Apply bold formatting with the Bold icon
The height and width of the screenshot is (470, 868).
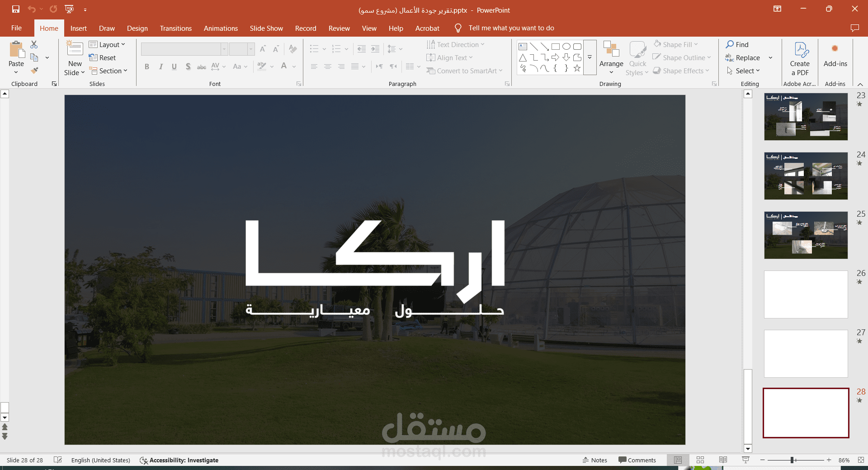tap(146, 66)
